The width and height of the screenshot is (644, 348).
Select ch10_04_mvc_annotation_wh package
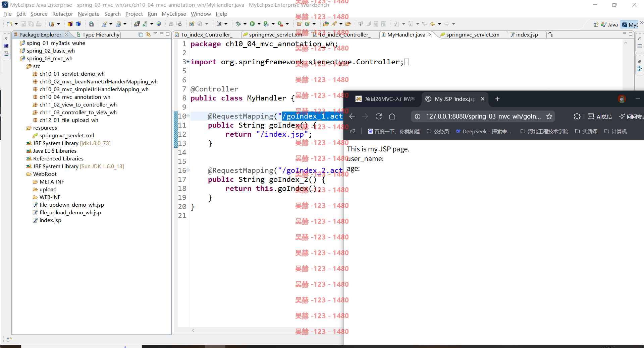(72, 97)
